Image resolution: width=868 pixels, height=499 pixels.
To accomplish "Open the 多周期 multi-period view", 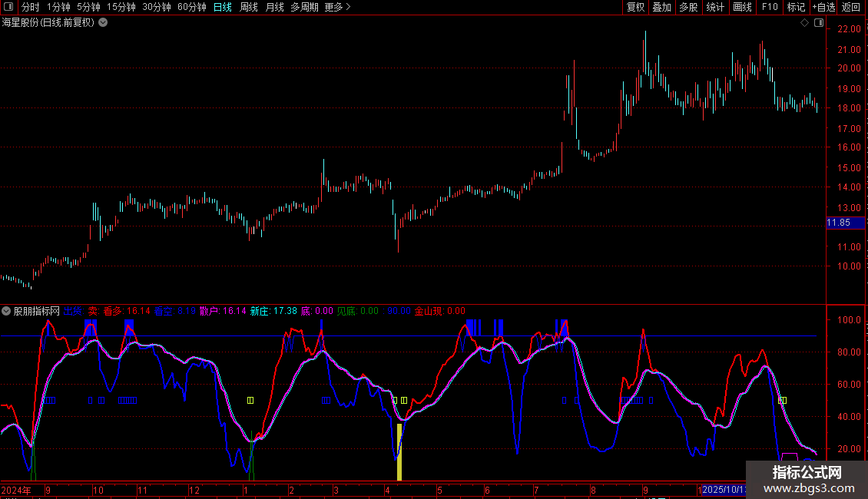I will click(x=304, y=7).
